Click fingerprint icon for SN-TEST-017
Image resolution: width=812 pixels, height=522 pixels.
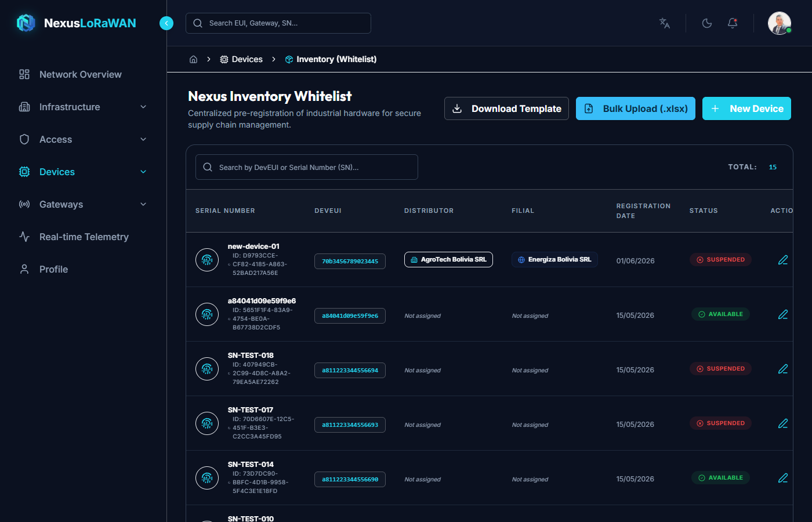pos(207,423)
